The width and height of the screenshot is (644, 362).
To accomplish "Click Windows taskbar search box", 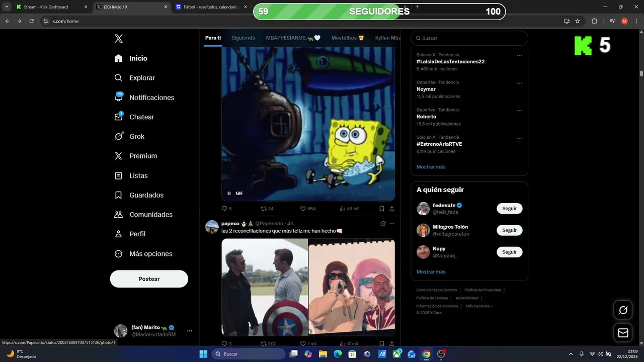I will point(249,354).
